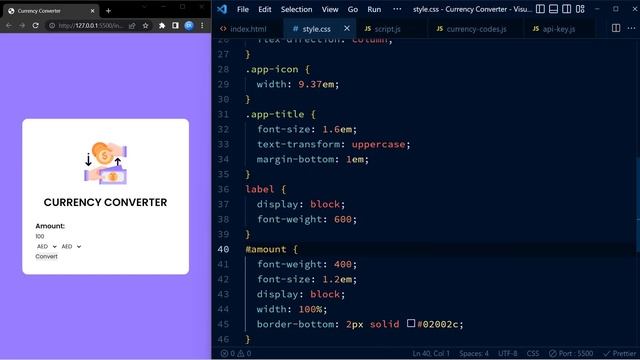Click UTF-8 encoding in status bar
The image size is (640, 360).
pyautogui.click(x=507, y=353)
